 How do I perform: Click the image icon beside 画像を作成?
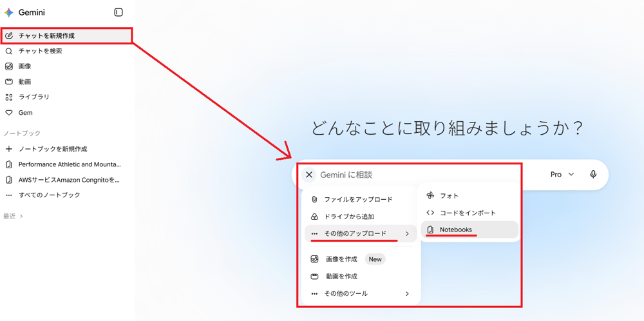pyautogui.click(x=315, y=259)
